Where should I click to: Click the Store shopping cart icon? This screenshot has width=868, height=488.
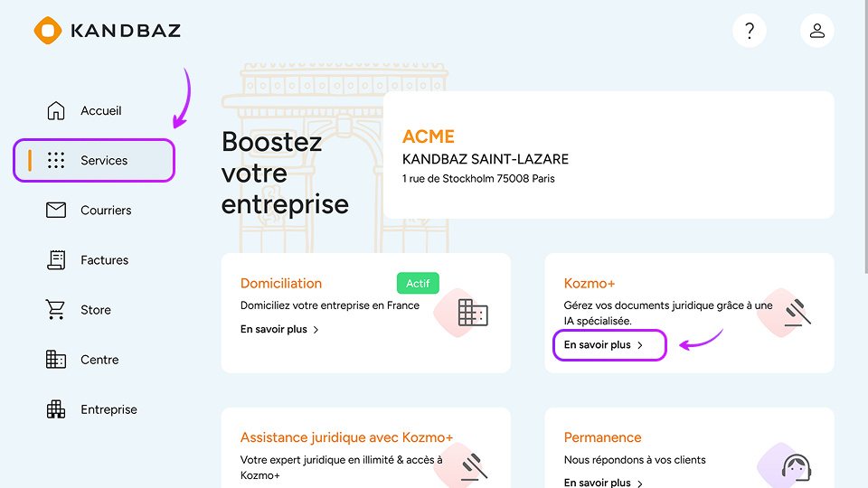(56, 310)
